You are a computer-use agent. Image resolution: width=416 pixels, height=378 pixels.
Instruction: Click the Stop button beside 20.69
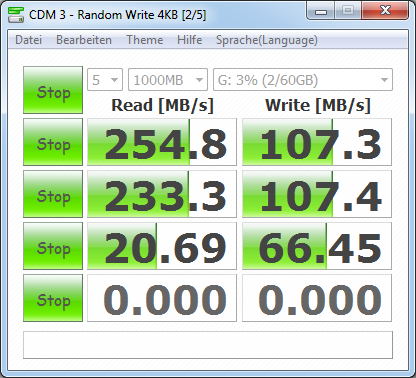[53, 246]
